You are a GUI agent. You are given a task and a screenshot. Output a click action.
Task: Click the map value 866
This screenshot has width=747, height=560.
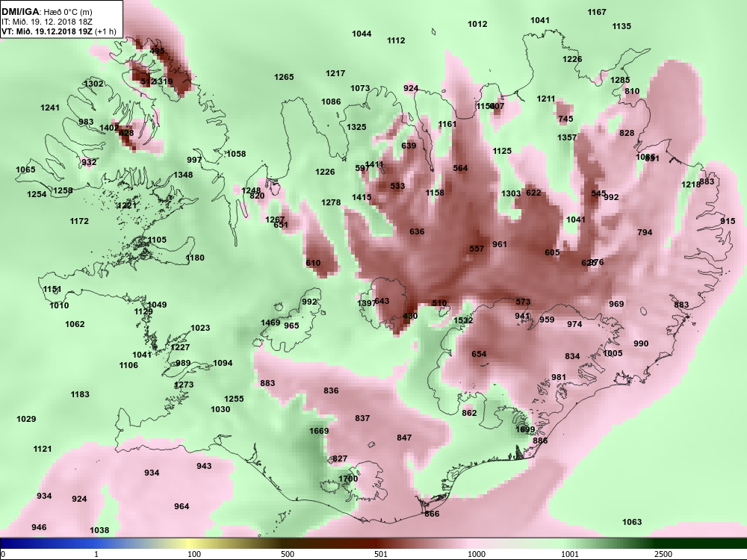point(432,514)
